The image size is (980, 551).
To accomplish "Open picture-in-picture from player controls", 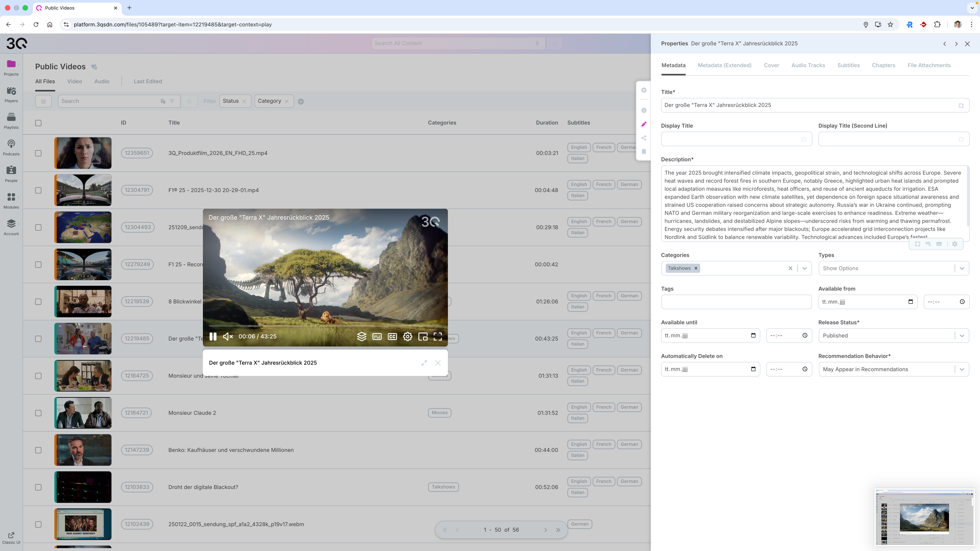I will coord(423,337).
